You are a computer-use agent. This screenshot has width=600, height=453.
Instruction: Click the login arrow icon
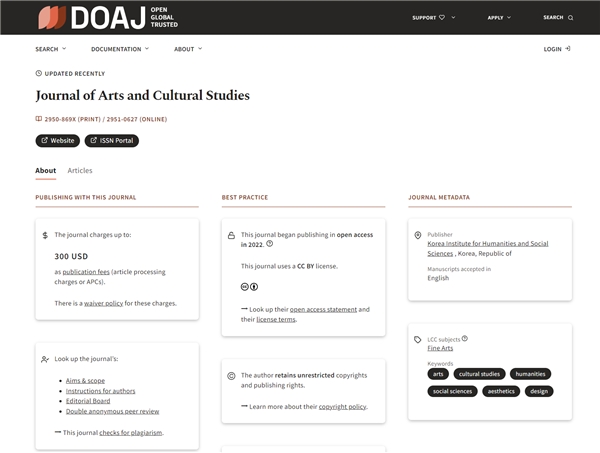568,49
